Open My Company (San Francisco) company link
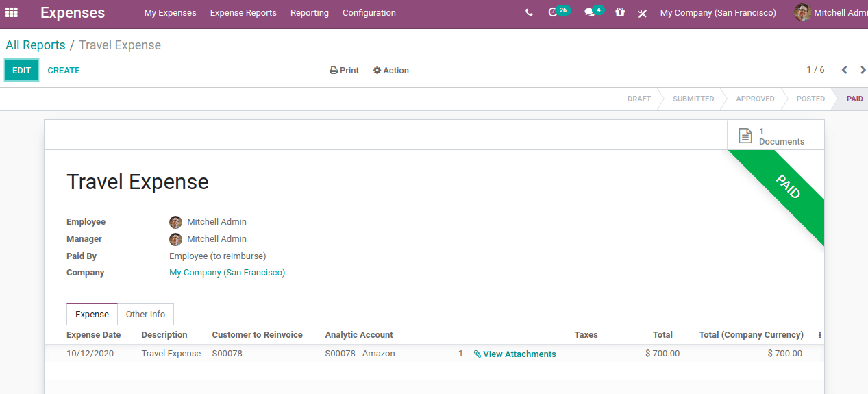 [x=227, y=273]
